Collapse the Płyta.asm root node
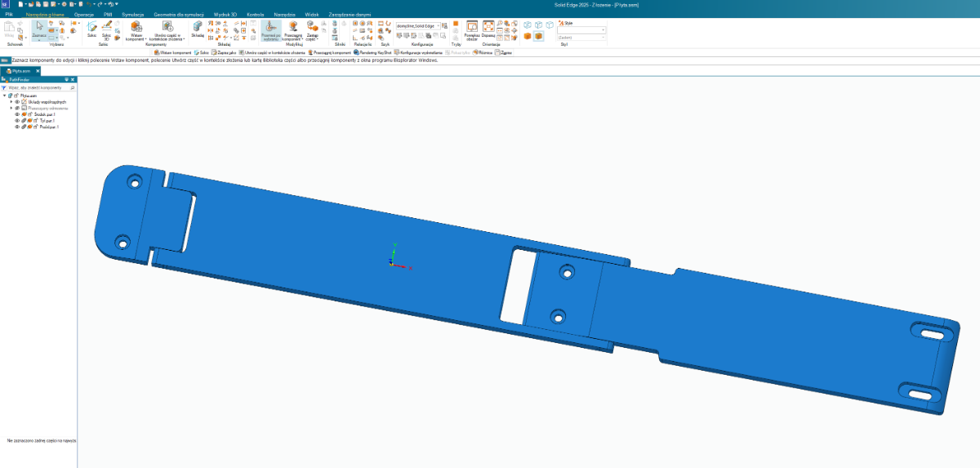 point(5,95)
